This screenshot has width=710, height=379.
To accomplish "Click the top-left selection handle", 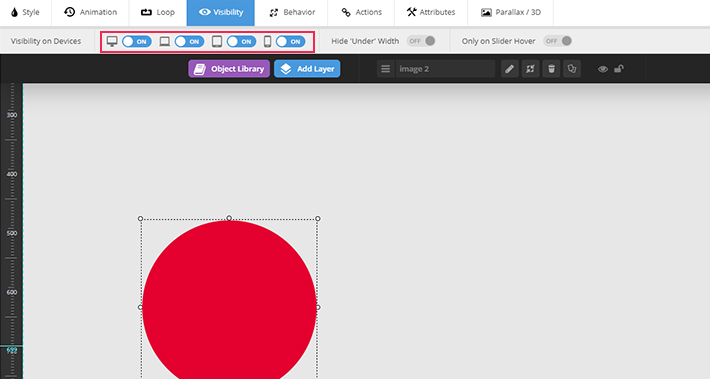I will click(140, 219).
